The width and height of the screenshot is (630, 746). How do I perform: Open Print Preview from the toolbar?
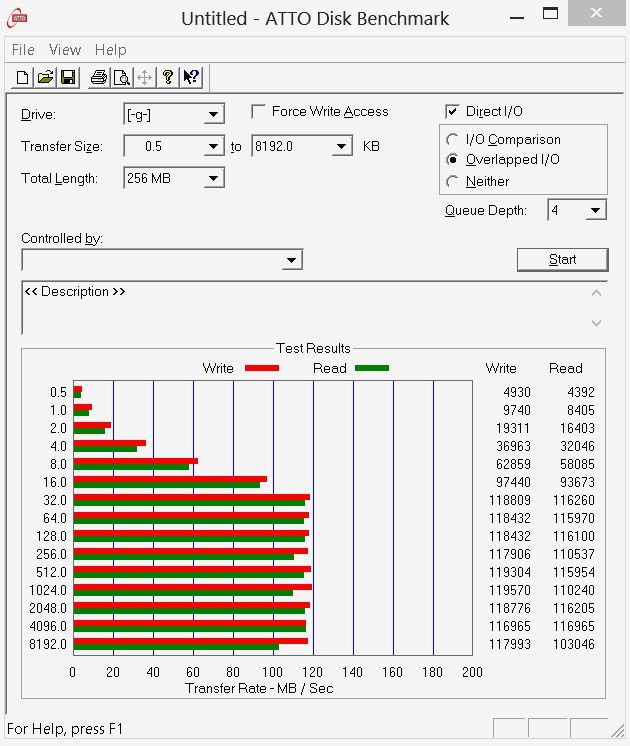[122, 77]
